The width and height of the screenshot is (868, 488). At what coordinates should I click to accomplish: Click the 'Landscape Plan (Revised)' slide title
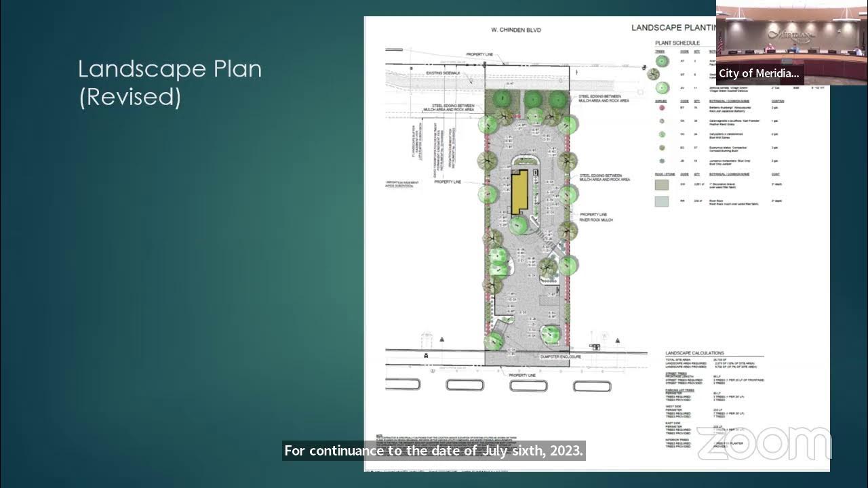(x=170, y=83)
